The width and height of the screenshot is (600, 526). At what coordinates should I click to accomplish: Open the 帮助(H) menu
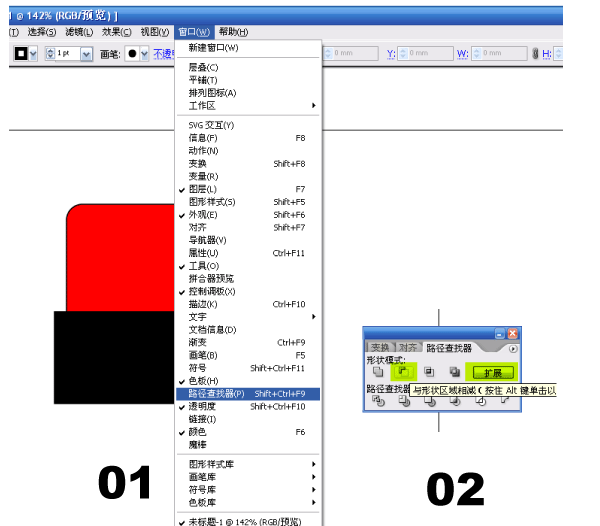click(233, 32)
